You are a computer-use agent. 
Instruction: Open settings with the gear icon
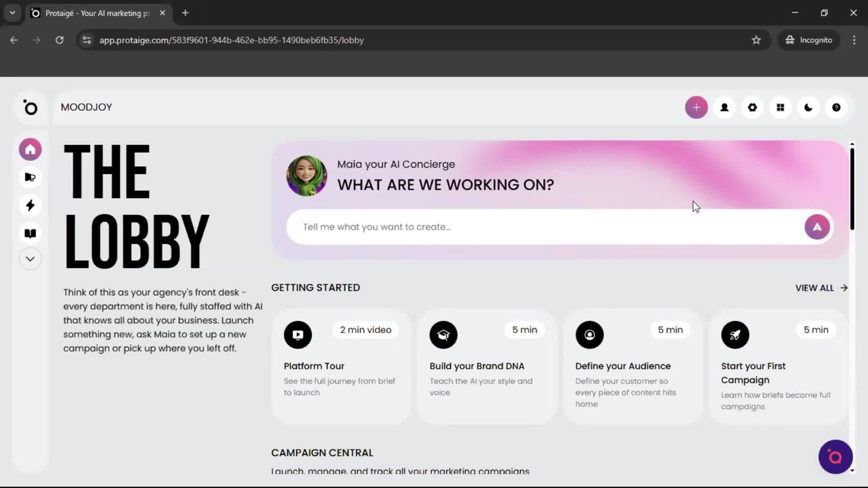752,108
